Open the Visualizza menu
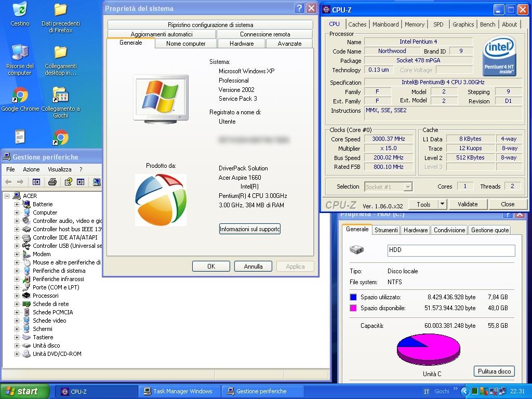This screenshot has height=399, width=532. click(59, 169)
